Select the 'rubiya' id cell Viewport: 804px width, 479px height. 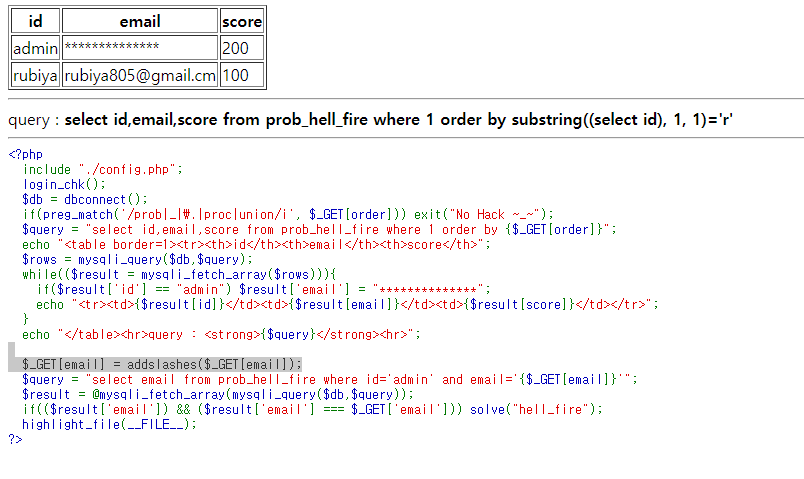click(x=35, y=75)
